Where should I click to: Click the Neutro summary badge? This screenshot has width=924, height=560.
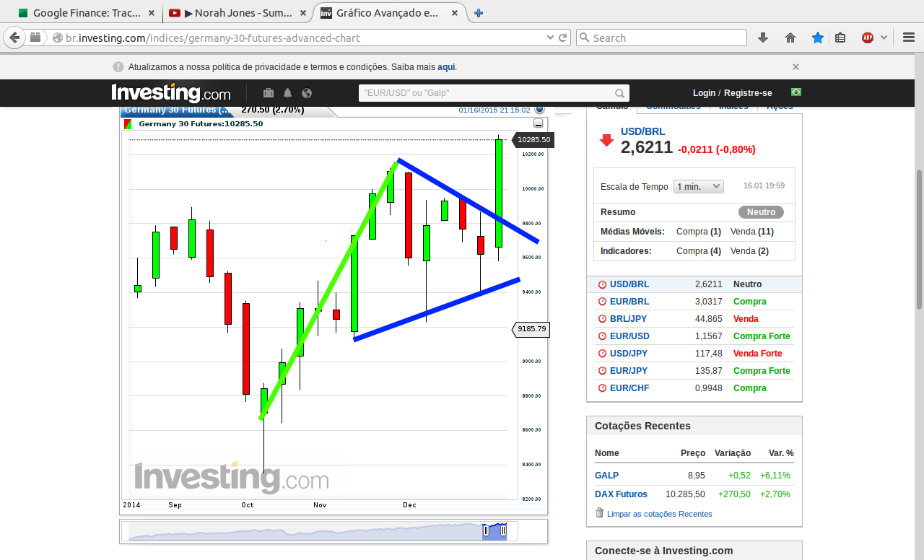point(761,212)
